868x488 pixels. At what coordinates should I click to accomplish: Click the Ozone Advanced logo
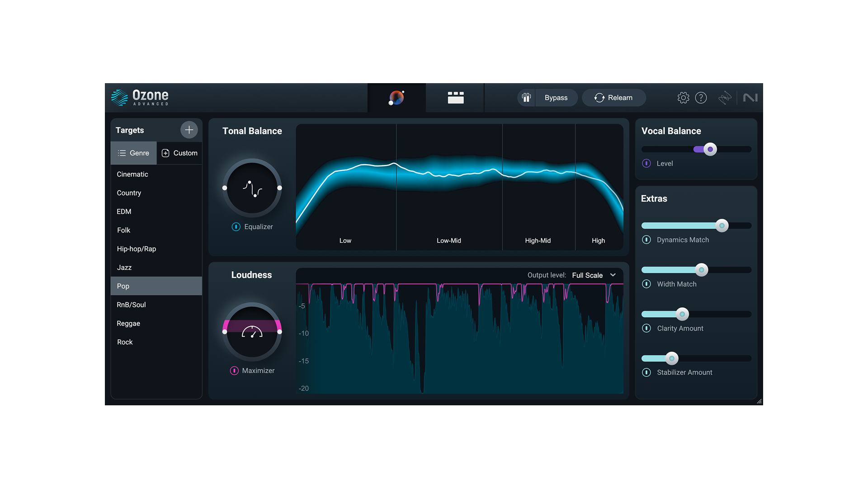click(x=140, y=97)
